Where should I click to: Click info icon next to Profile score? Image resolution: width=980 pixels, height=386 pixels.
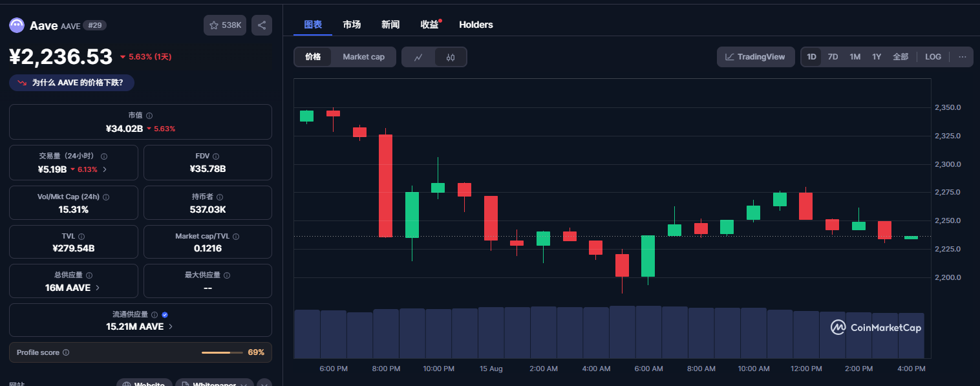(66, 353)
